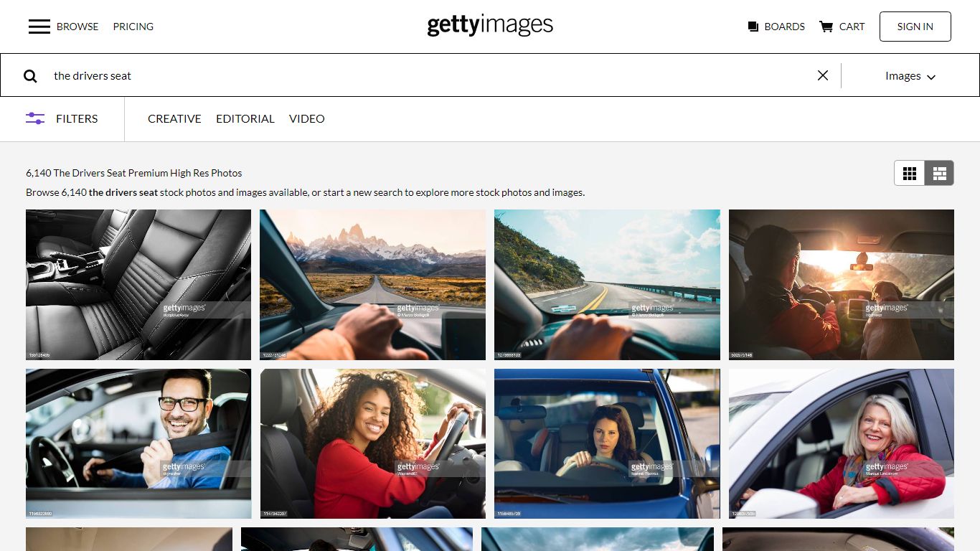Switch to mosaic layout view
Screen dimensions: 980x551
(939, 173)
